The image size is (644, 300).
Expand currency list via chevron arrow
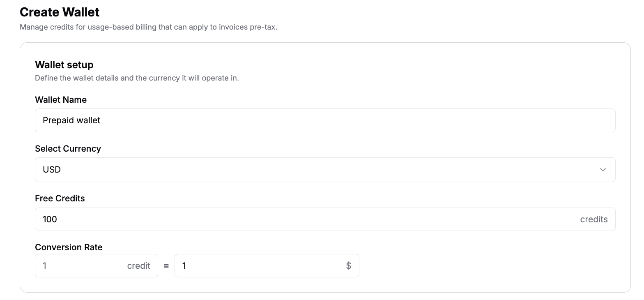[603, 170]
